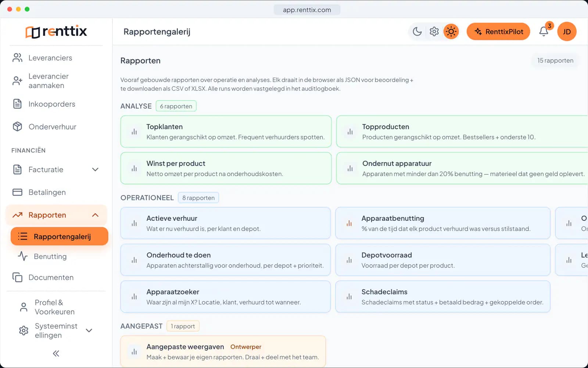The width and height of the screenshot is (588, 368).
Task: Click the 6 rapporten badge beside Analyse
Action: click(176, 106)
